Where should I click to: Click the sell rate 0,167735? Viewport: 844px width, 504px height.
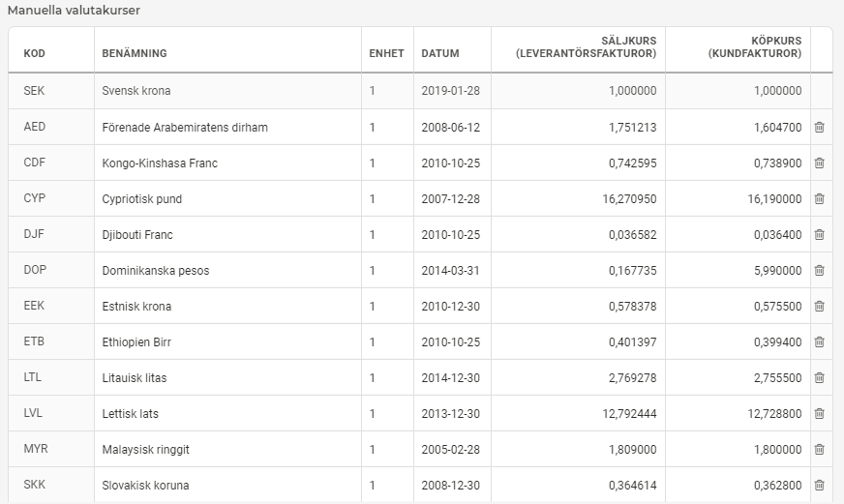(x=632, y=270)
